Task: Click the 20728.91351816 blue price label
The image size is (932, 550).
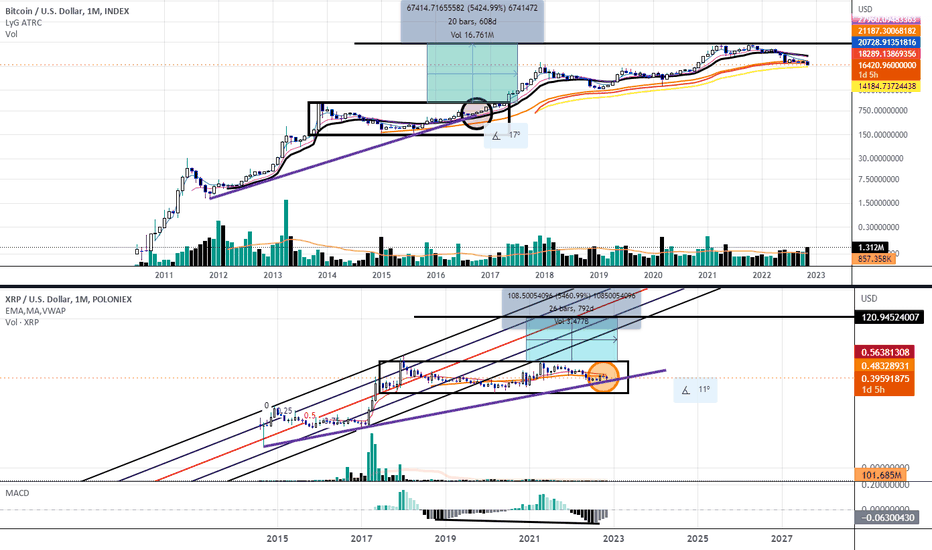Action: 886,42
